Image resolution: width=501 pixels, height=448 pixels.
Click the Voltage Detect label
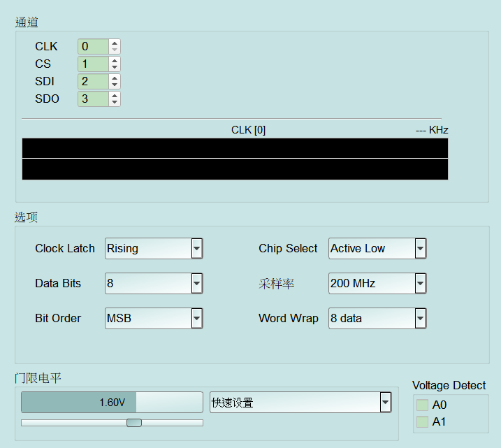[x=449, y=385]
